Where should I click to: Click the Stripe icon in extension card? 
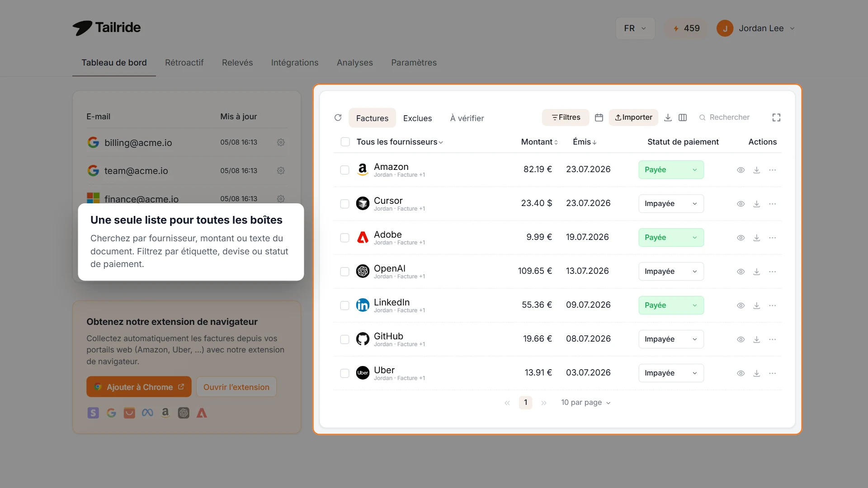coord(93,413)
